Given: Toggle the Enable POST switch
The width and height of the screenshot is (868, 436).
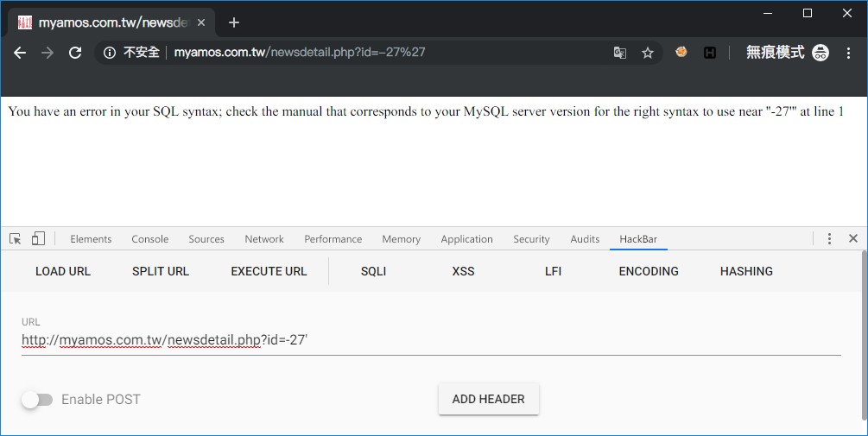Looking at the screenshot, I should [37, 400].
